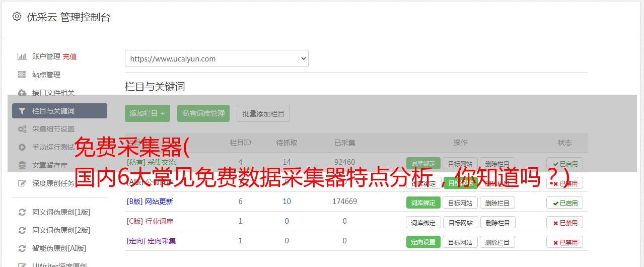Open 手动运行测试 in the sidebar
This screenshot has width=644, height=267.
(x=53, y=147)
